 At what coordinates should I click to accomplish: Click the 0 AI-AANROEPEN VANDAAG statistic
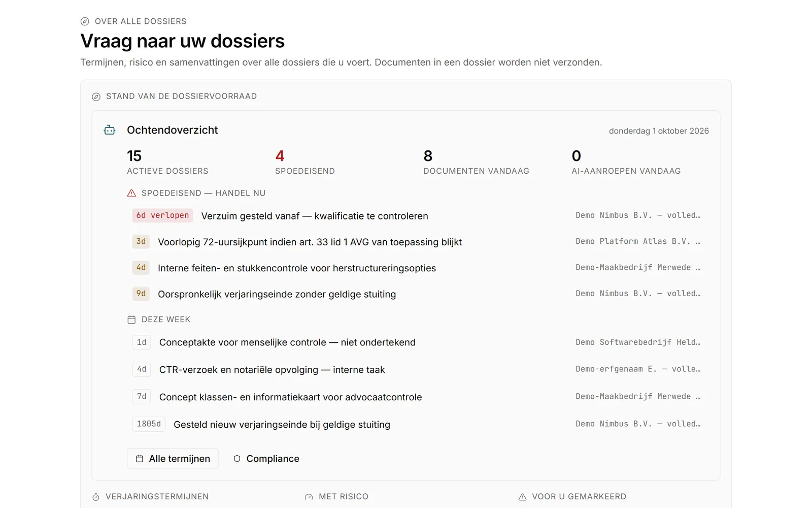coord(626,162)
